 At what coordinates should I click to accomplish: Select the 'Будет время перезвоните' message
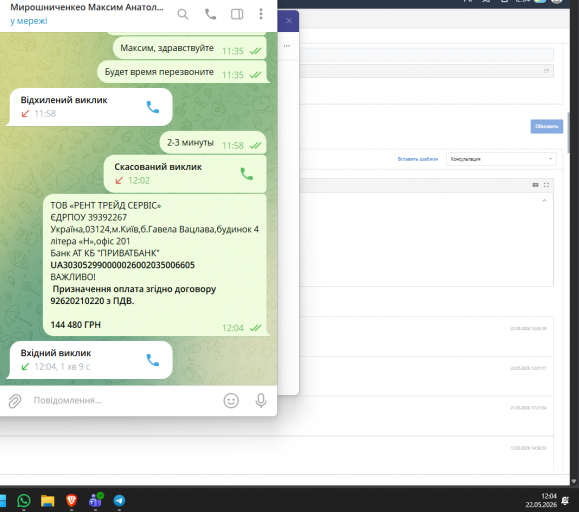click(182, 72)
